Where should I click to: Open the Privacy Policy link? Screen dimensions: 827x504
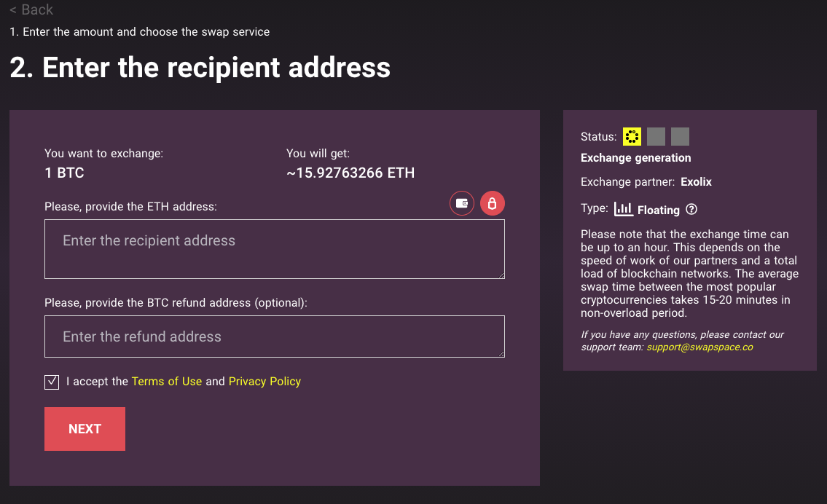(x=264, y=381)
